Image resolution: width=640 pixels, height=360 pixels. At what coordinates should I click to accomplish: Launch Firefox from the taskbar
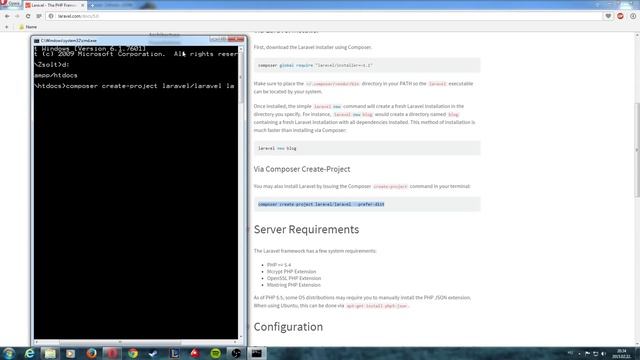pyautogui.click(x=91, y=353)
